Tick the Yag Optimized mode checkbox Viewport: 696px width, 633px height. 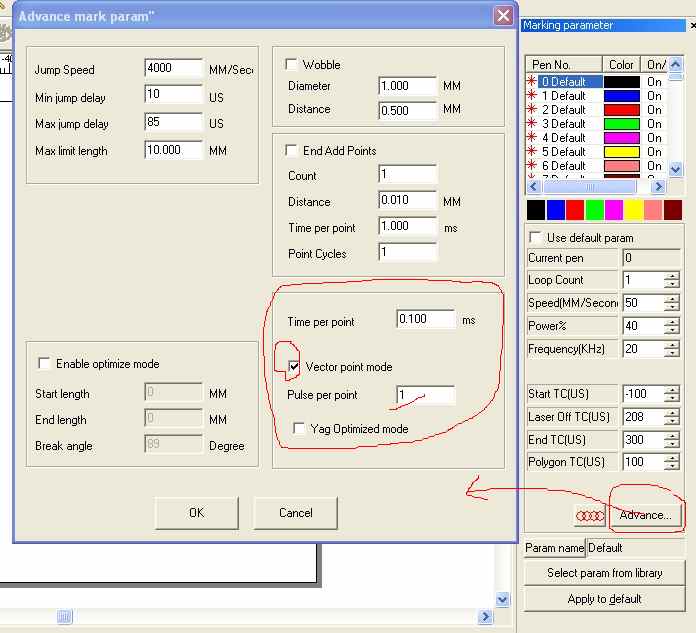pos(300,429)
